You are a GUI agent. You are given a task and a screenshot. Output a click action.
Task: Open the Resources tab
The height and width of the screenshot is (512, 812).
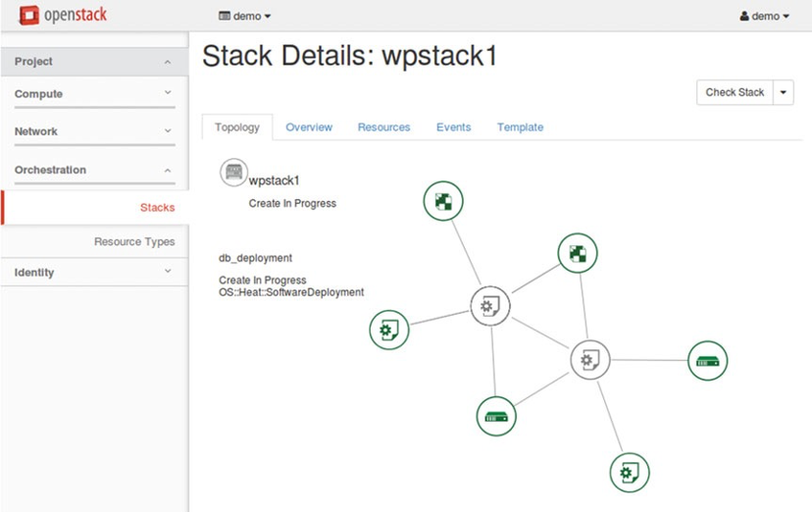coord(383,128)
